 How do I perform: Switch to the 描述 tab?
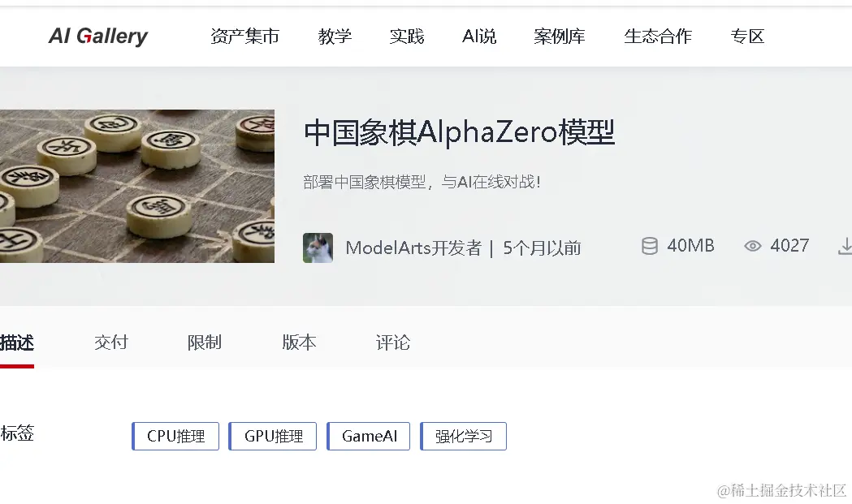[17, 342]
